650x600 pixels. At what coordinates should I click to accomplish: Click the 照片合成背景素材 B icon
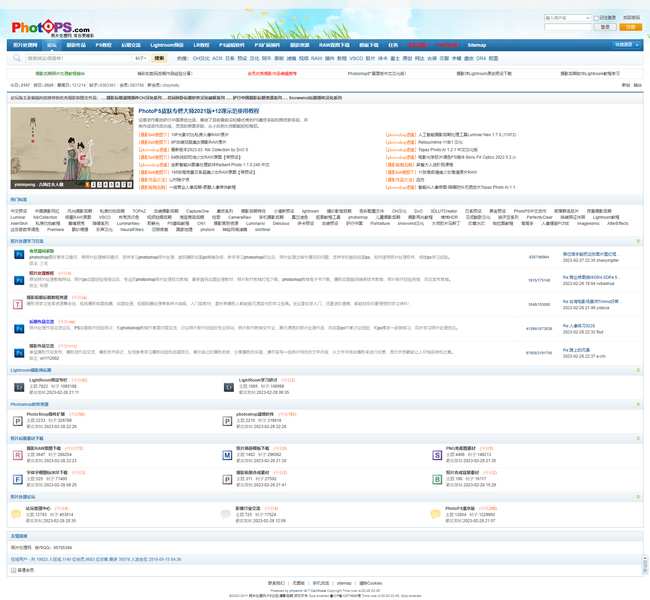click(437, 479)
